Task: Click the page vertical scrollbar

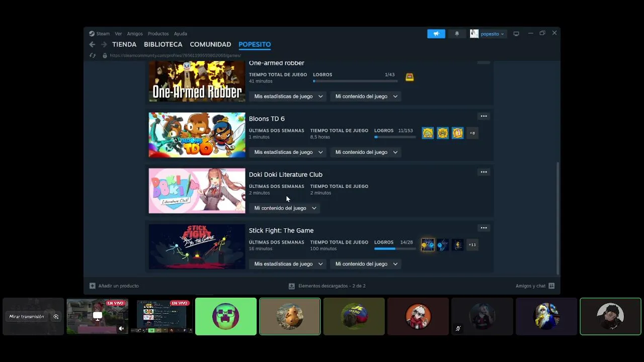Action: [557, 218]
